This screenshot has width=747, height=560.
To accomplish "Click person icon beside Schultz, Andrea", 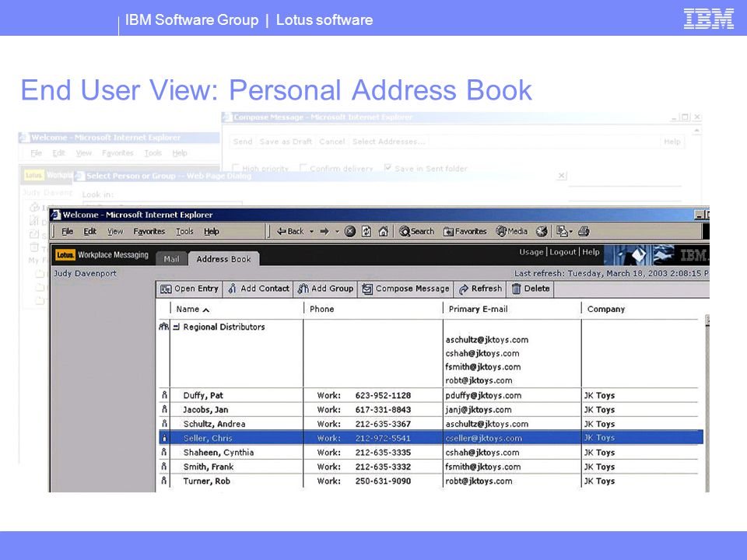I will coord(164,423).
